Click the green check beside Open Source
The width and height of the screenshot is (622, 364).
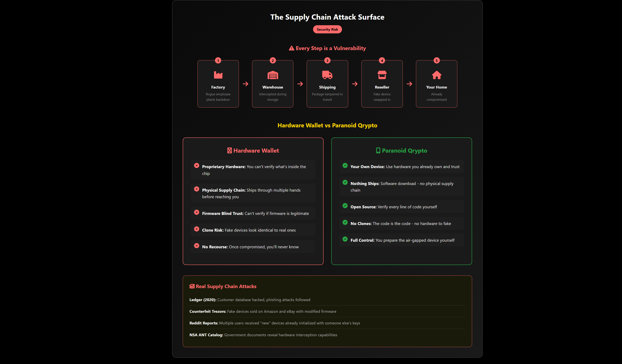coord(345,206)
